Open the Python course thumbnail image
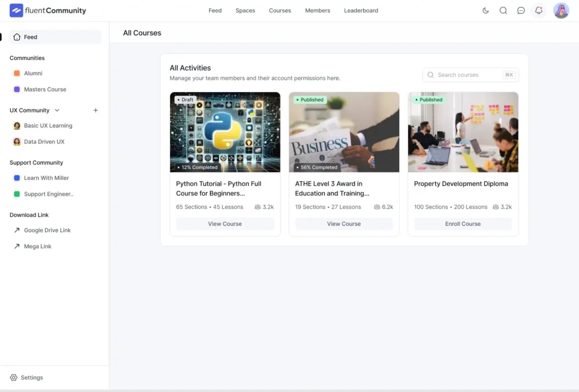 (x=225, y=132)
